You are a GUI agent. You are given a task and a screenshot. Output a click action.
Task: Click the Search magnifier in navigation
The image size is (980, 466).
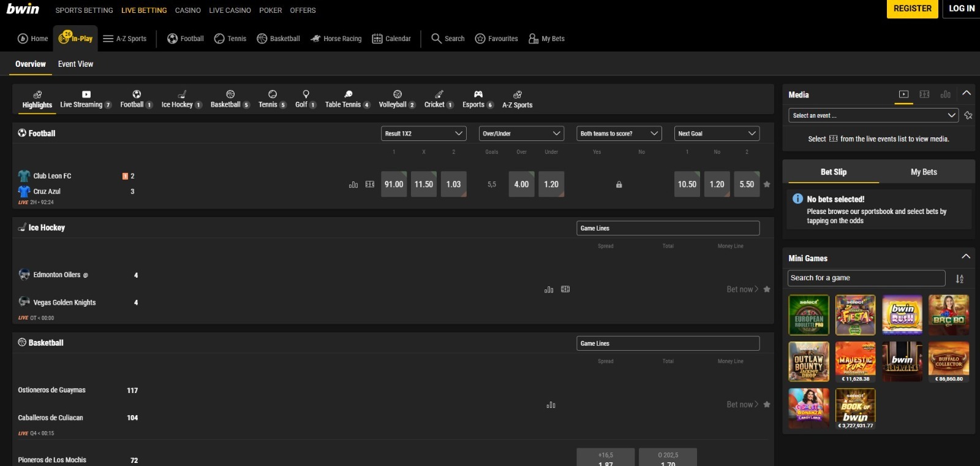[x=436, y=39]
